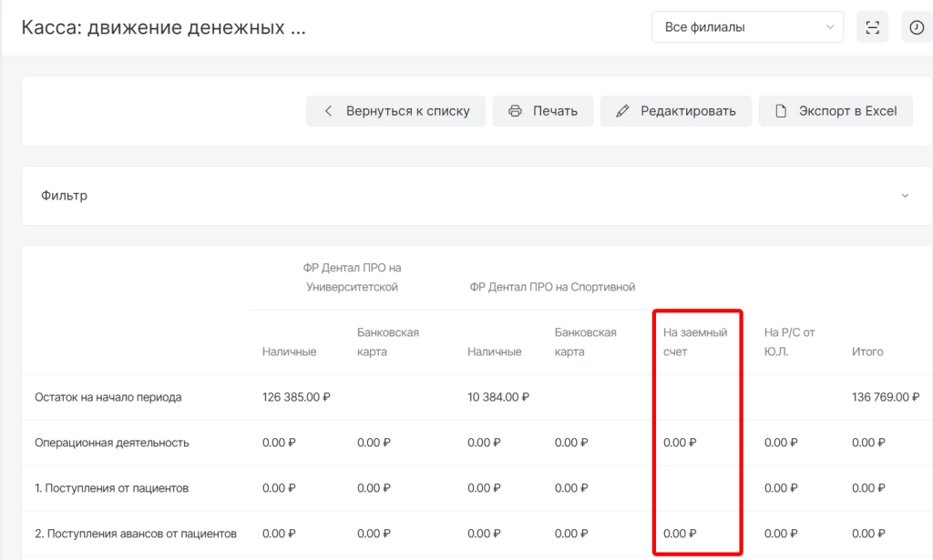Screen dimensions: 933x560
Task: Click the 126 385.00 ₽ cash cell
Action: point(295,397)
